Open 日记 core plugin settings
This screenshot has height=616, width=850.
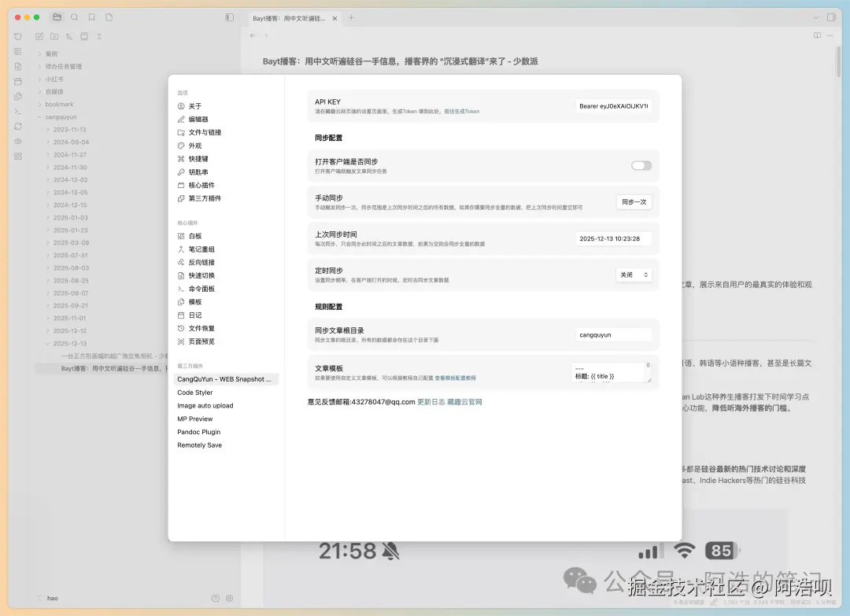194,315
